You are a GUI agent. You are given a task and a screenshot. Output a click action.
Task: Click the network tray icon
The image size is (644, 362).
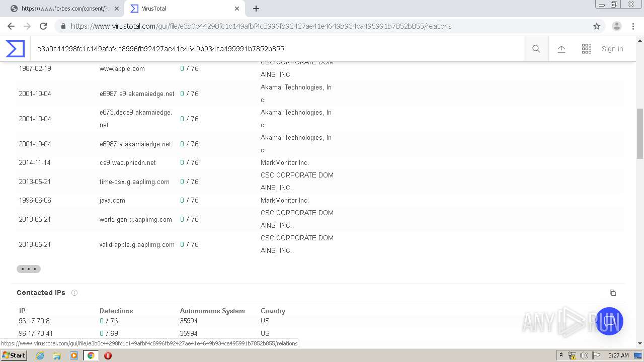pyautogui.click(x=572, y=355)
